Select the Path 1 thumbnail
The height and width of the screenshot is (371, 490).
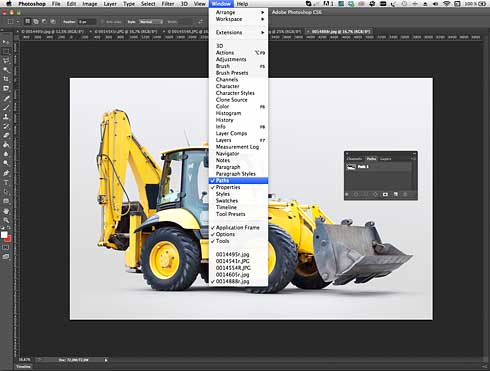[x=351, y=167]
